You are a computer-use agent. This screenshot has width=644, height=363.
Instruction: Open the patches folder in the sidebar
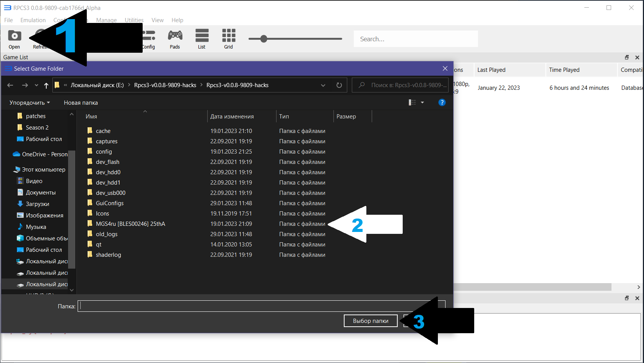click(x=36, y=116)
